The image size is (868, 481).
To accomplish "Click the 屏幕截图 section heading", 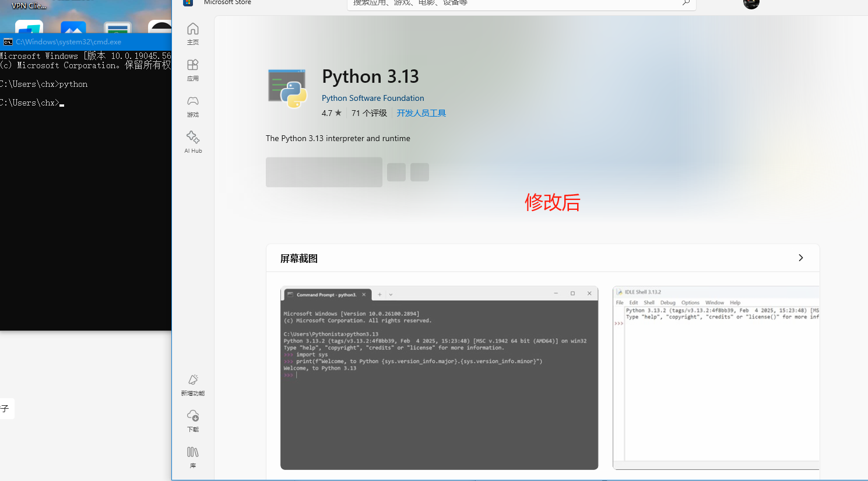I will (299, 258).
